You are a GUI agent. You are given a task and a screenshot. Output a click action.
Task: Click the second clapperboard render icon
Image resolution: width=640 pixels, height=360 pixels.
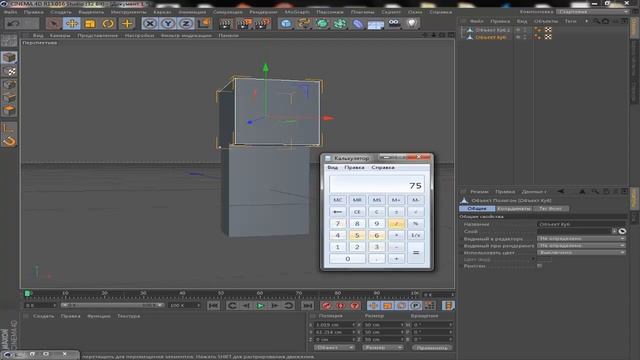pyautogui.click(x=244, y=24)
